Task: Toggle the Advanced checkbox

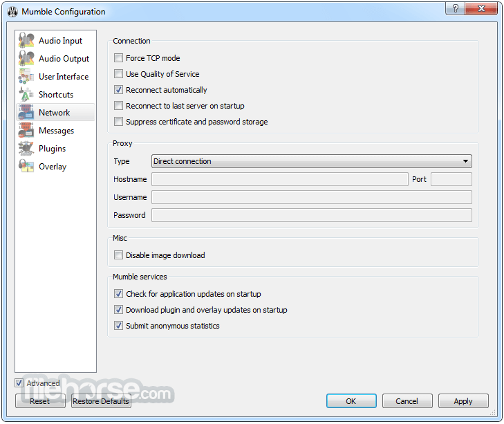Action: [19, 382]
